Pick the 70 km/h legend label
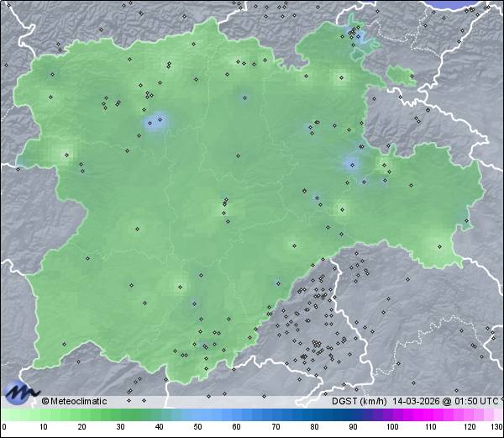 click(276, 428)
